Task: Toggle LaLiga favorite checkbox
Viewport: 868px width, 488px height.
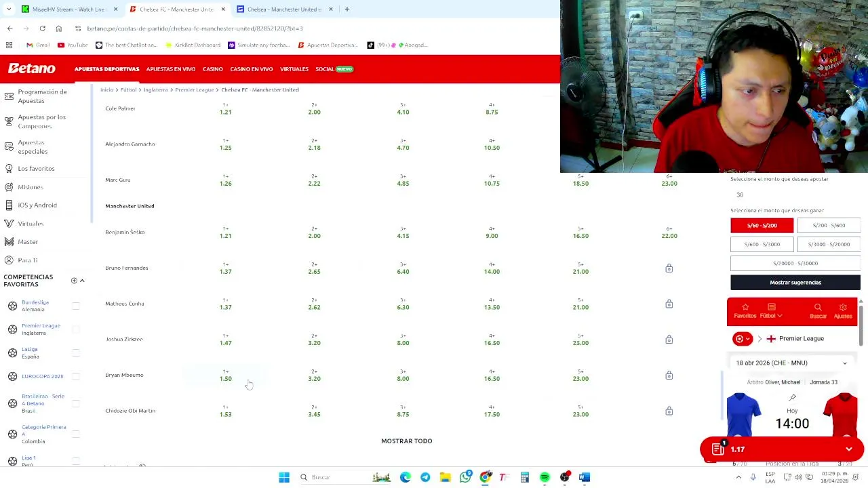Action: point(76,352)
